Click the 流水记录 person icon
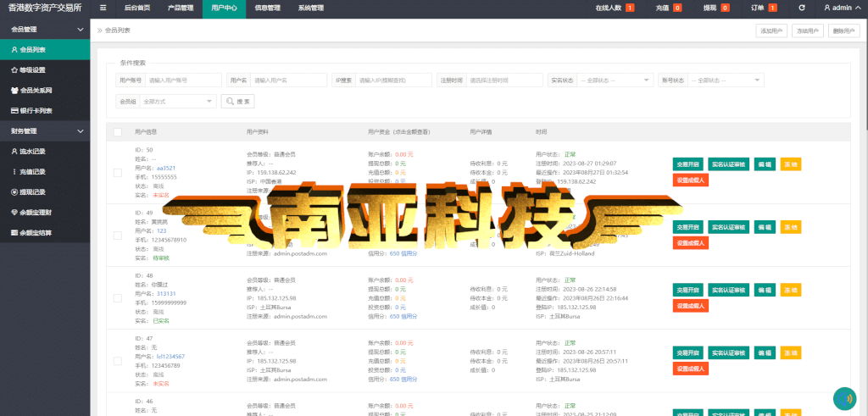The width and height of the screenshot is (868, 416). [14, 152]
